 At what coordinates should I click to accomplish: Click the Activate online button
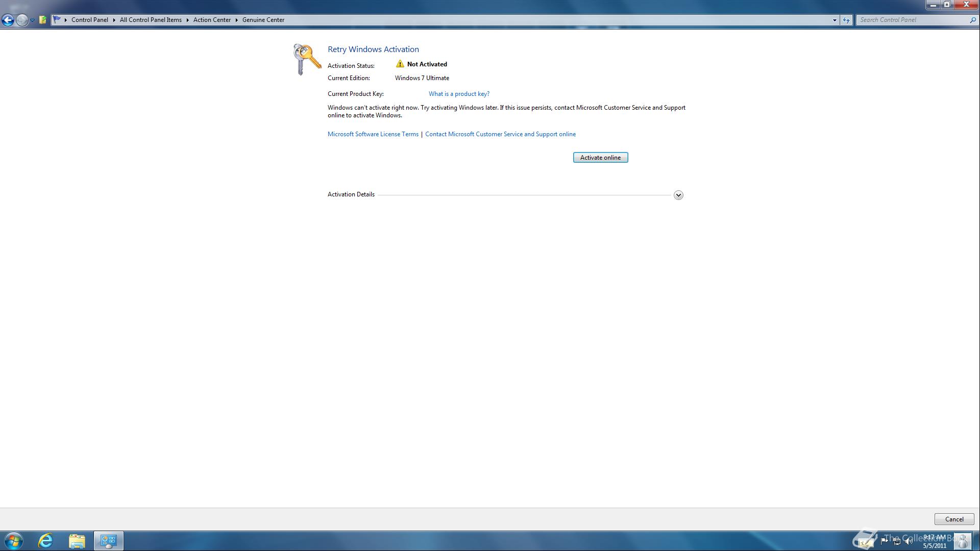tap(600, 158)
